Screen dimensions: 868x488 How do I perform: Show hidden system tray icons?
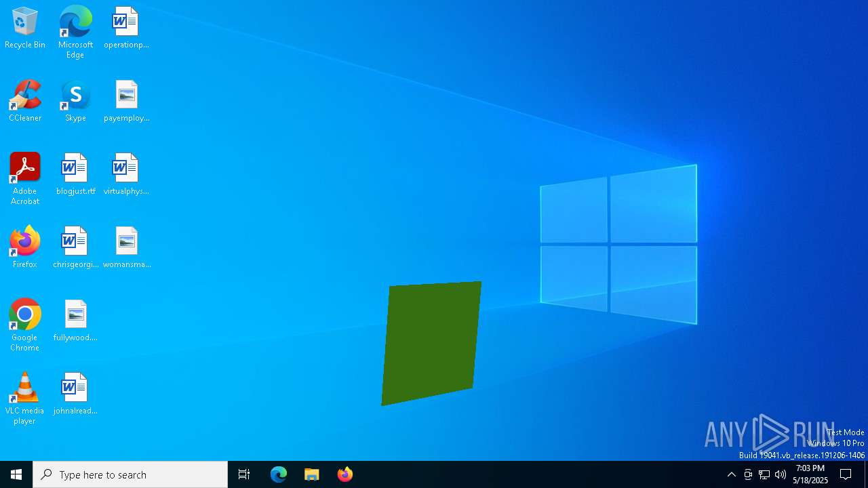pyautogui.click(x=732, y=474)
